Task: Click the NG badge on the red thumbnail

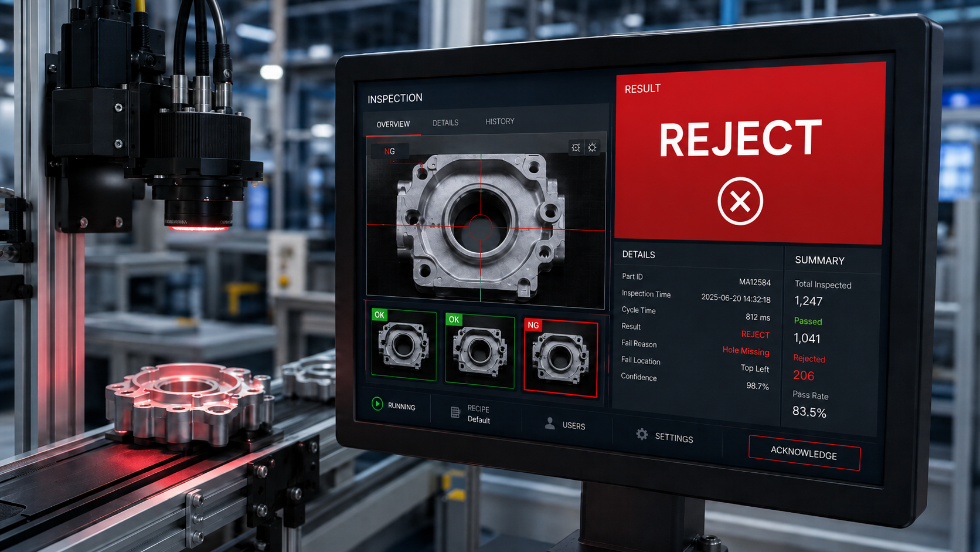Action: coord(533,325)
